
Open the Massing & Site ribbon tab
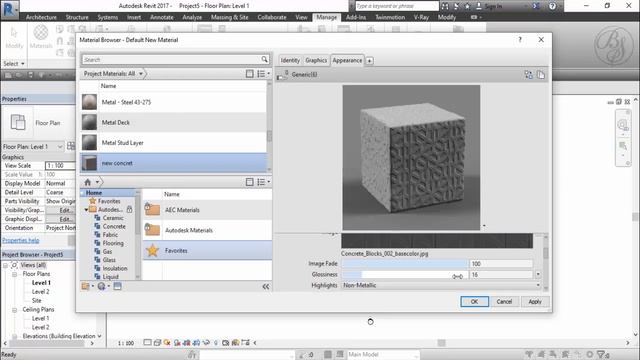point(229,17)
